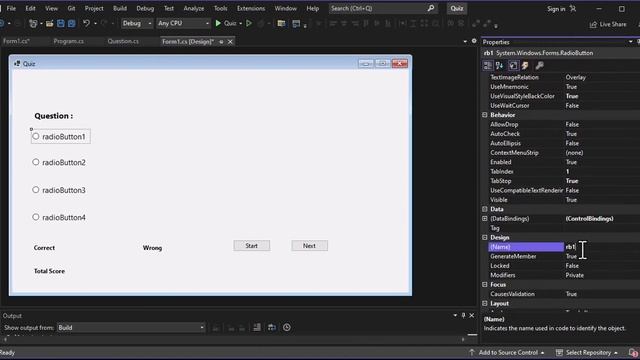Click the Categorized view icon in Properties
The height and width of the screenshot is (360, 640).
tap(487, 65)
